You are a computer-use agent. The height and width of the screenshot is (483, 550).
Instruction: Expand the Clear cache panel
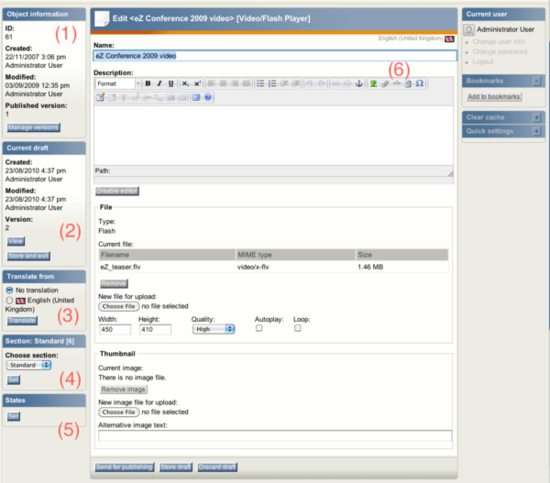pos(536,117)
